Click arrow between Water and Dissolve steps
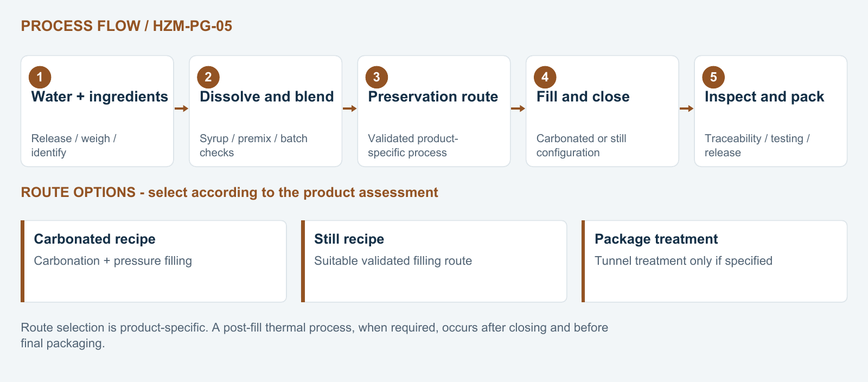Viewport: 868px width, 382px height. 181,109
